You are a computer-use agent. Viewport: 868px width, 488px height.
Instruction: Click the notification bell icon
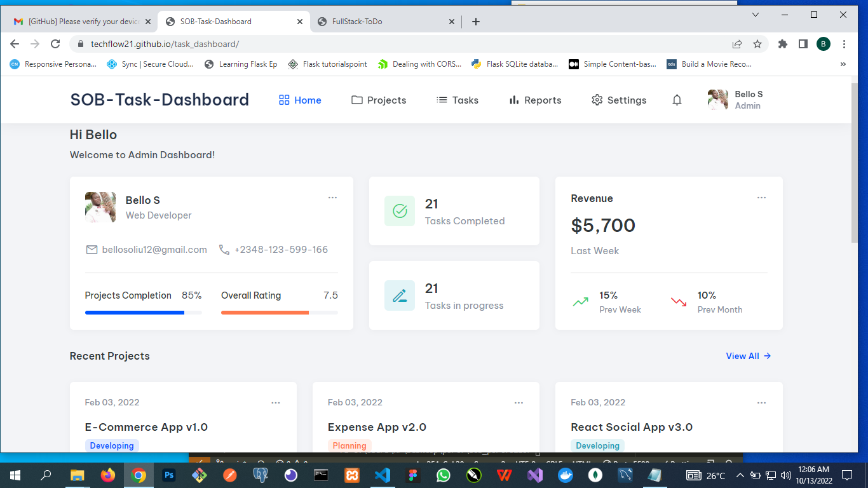pos(677,100)
